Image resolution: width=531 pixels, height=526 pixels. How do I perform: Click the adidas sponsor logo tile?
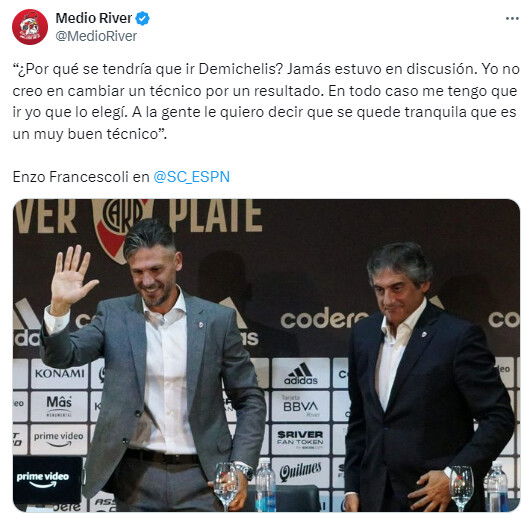click(x=301, y=373)
